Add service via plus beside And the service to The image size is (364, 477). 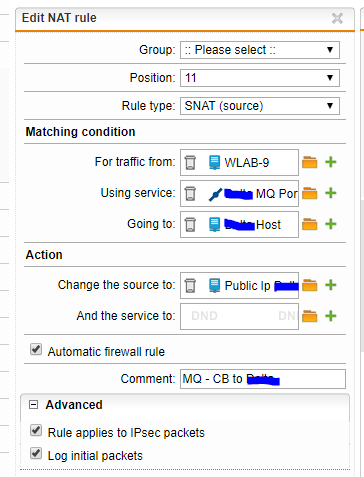click(x=331, y=316)
